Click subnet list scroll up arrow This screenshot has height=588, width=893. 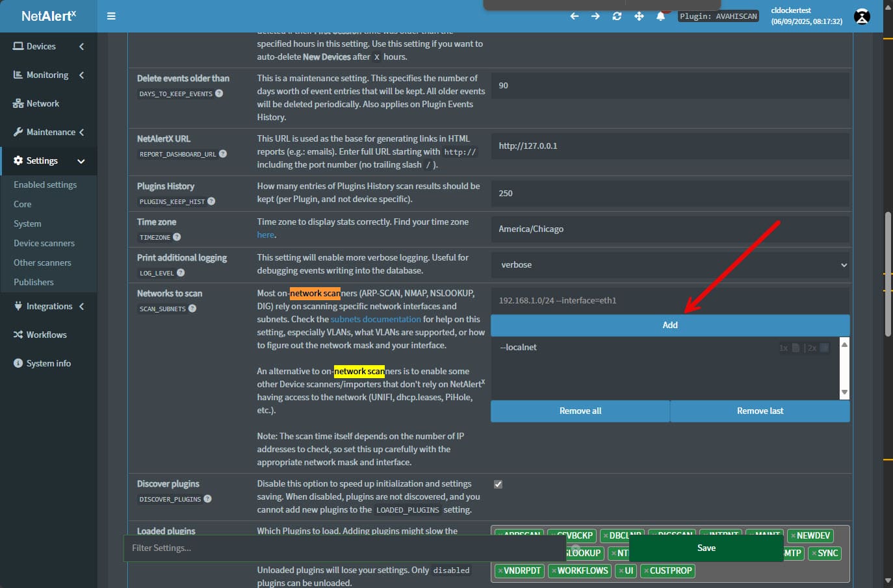tap(844, 344)
